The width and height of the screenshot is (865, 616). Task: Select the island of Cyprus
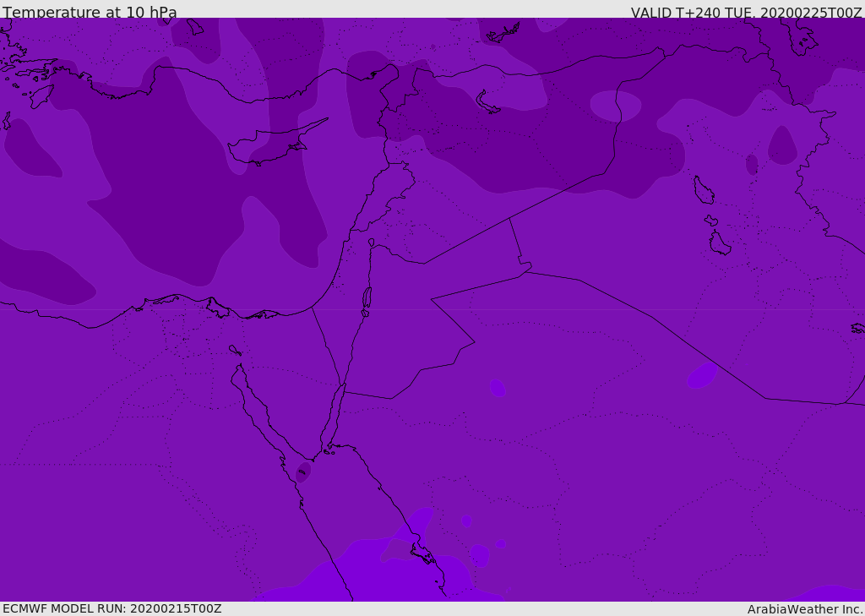(x=270, y=145)
